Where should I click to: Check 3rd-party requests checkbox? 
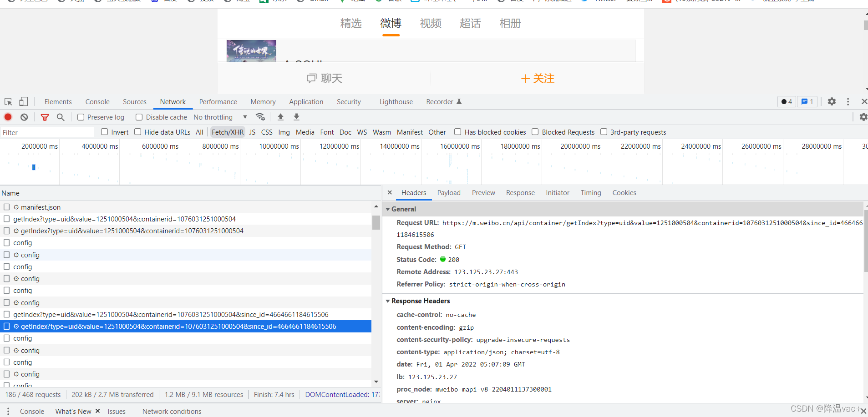point(604,132)
